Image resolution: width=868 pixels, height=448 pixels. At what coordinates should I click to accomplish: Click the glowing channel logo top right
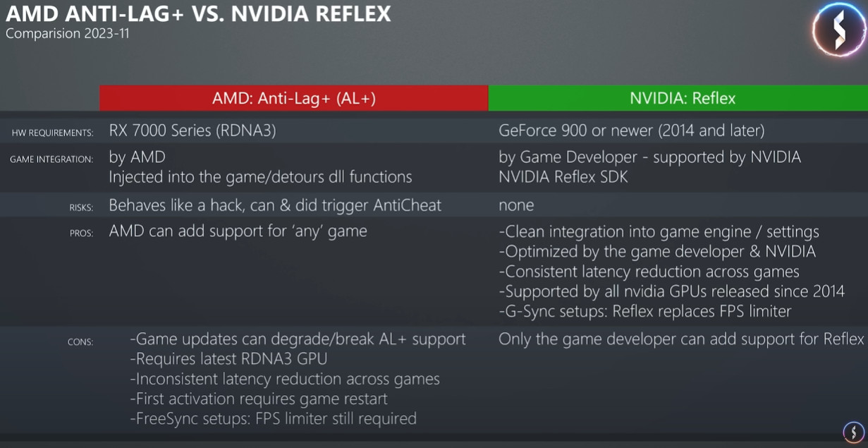[x=839, y=30]
